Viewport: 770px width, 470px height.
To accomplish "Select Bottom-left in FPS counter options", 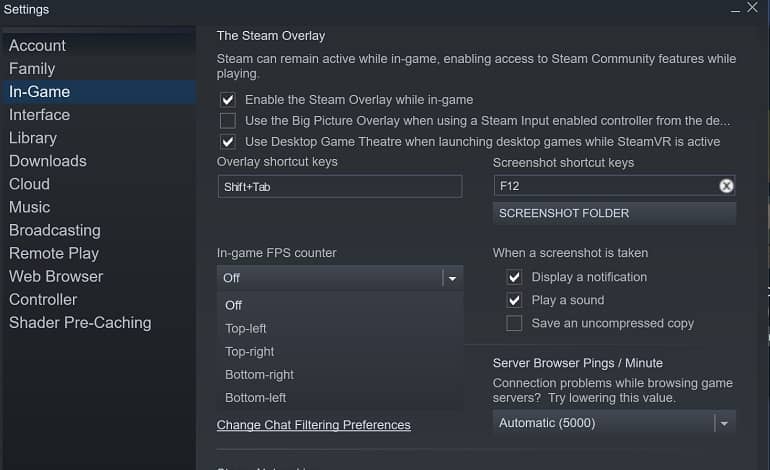I will coord(255,397).
